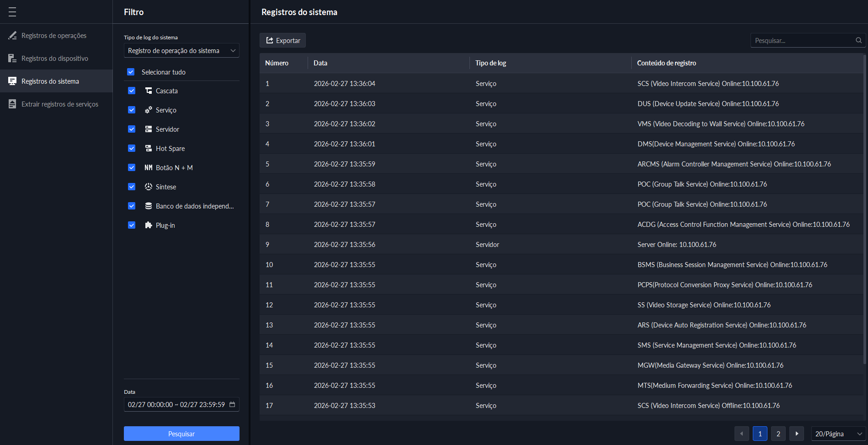The height and width of the screenshot is (445, 868).
Task: Click the Exportar button
Action: pyautogui.click(x=283, y=40)
